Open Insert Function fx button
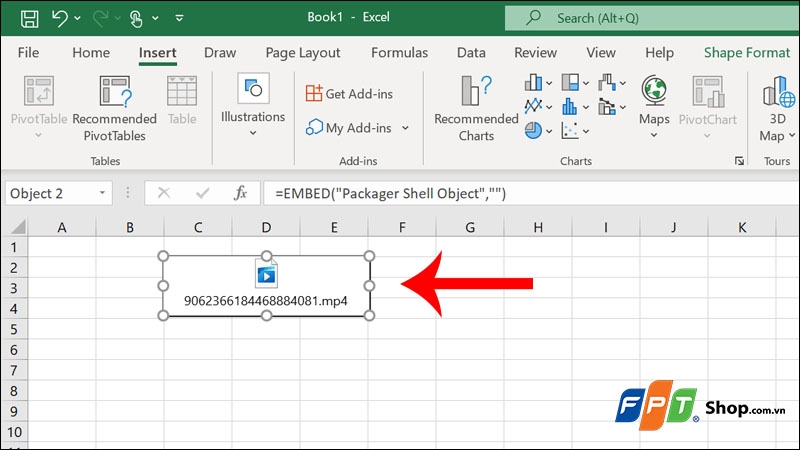 pos(240,193)
